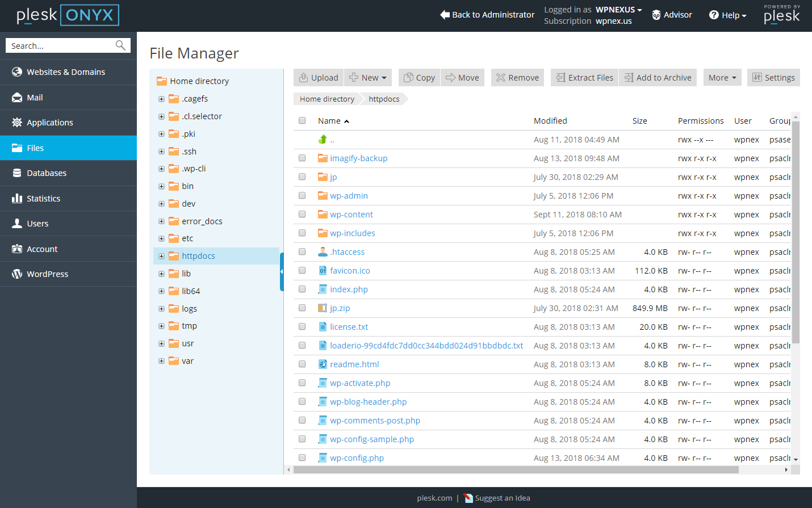The width and height of the screenshot is (812, 508).
Task: Click the Copy toolbar button
Action: pyautogui.click(x=419, y=78)
